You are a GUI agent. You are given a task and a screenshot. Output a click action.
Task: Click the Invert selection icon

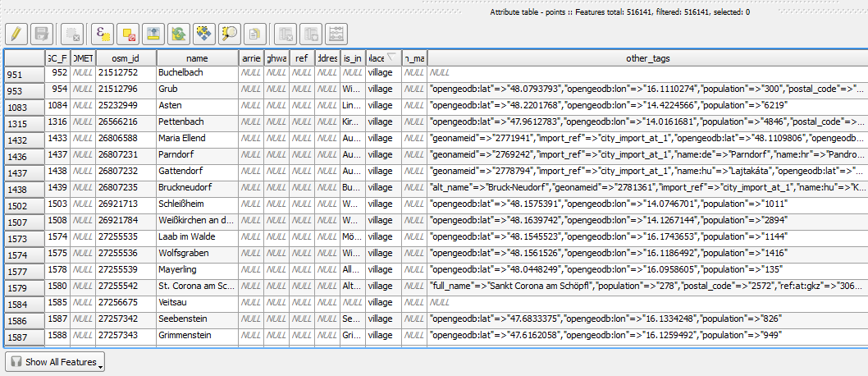(178, 34)
